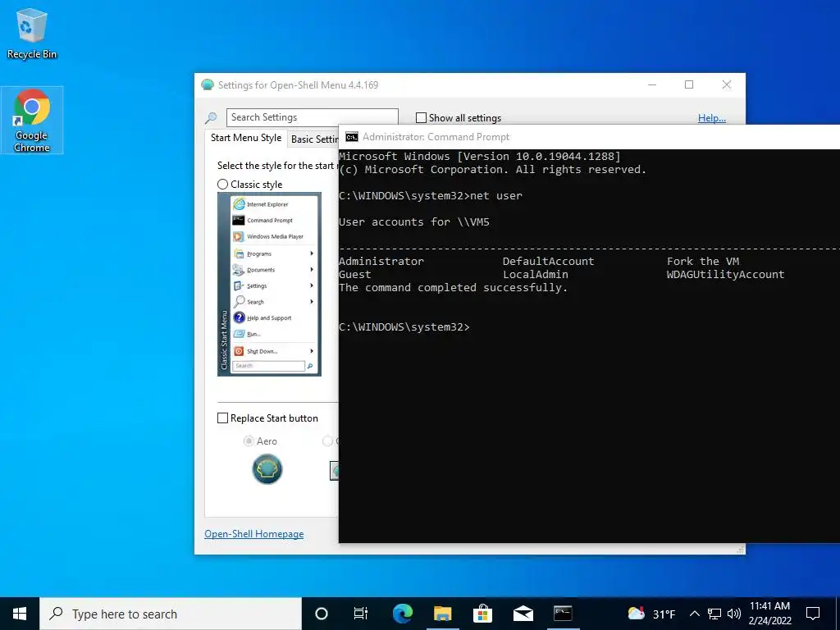This screenshot has width=840, height=630.
Task: Click the 'Administrator' account name in output
Action: coord(381,262)
